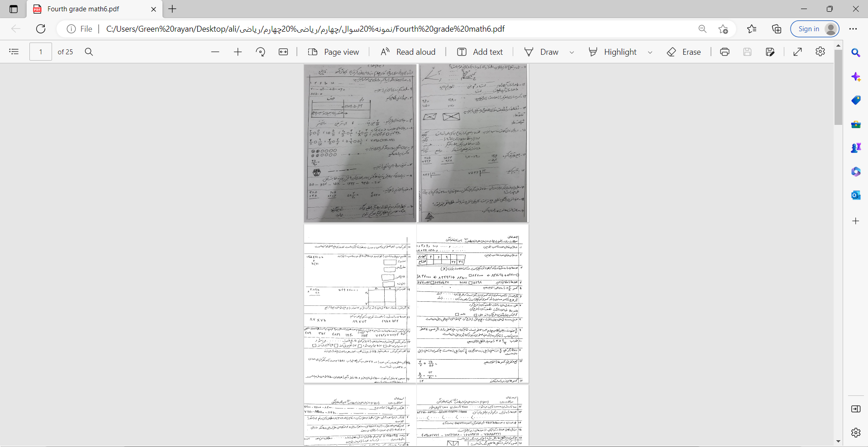Zoom in the PDF
The height and width of the screenshot is (447, 868).
pyautogui.click(x=238, y=52)
